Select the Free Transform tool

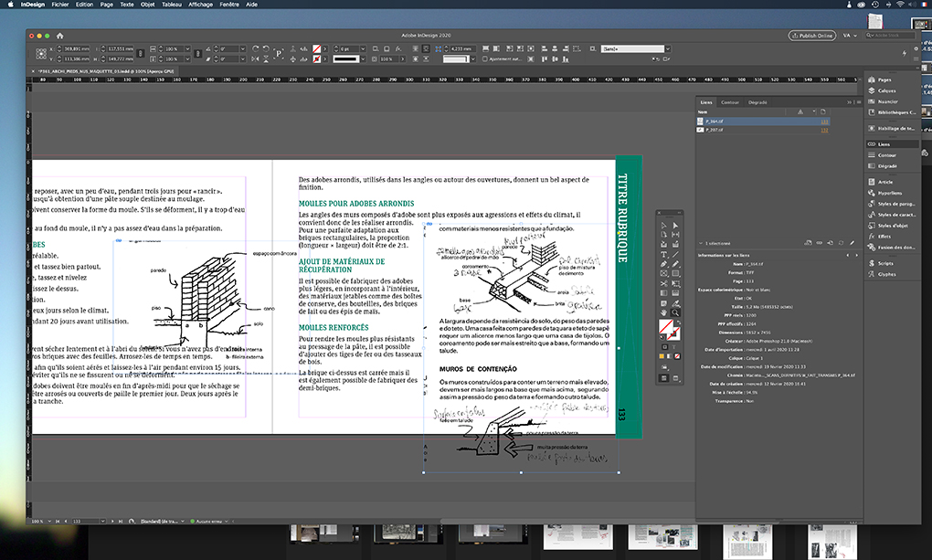point(675,283)
